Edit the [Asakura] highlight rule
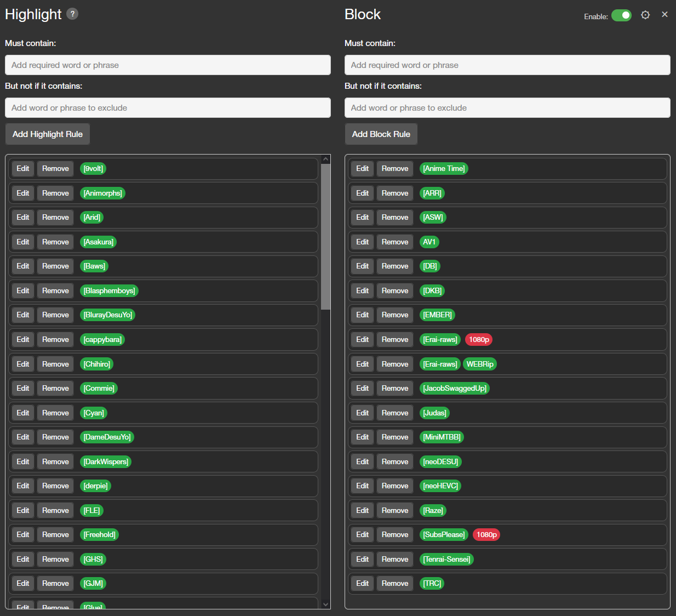Screen dimensions: 676x616 [x=23, y=242]
